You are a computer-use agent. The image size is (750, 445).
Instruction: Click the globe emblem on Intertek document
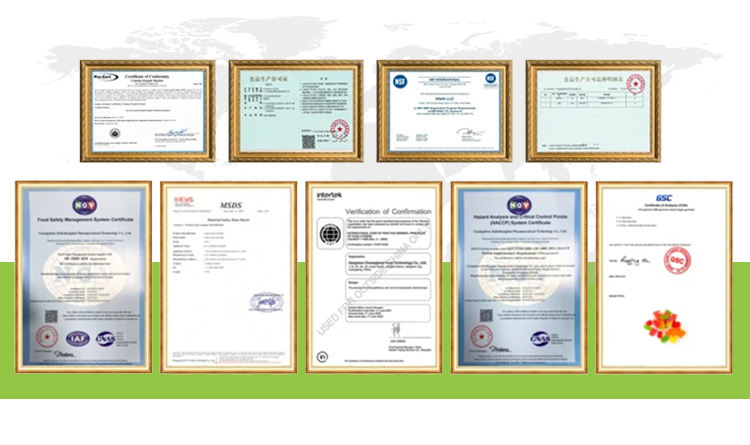click(x=330, y=234)
